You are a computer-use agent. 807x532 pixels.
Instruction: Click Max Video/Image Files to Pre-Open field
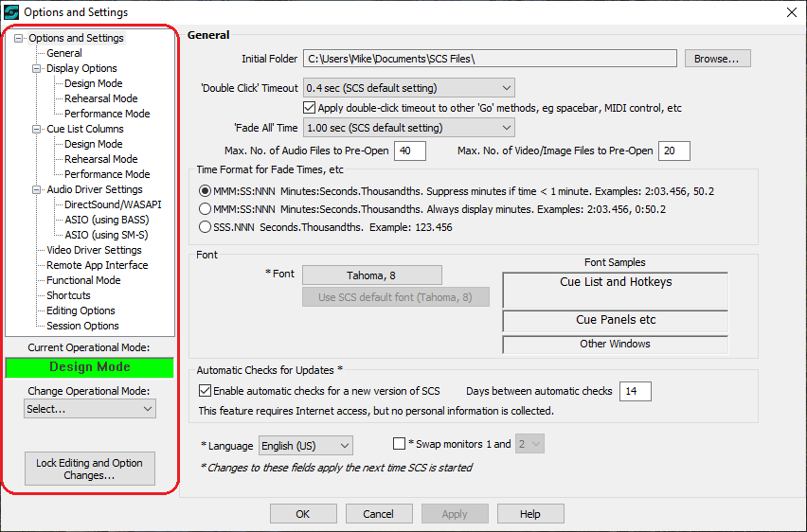pyautogui.click(x=674, y=151)
